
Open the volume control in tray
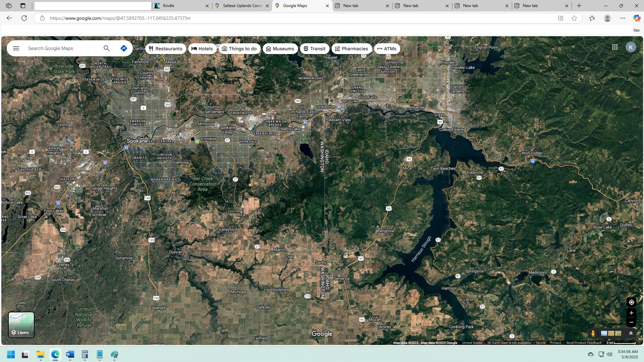[609, 354]
